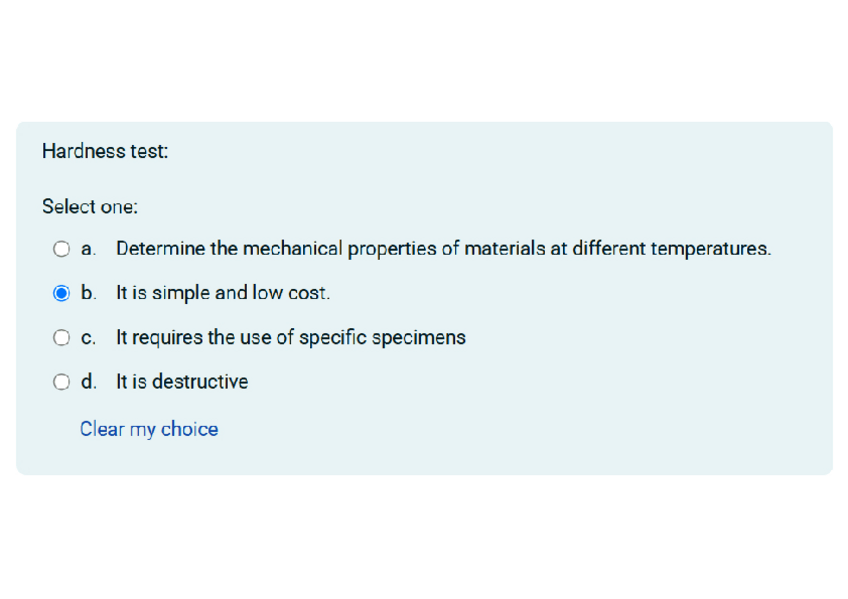
Task: Select radio button for option a
Action: [62, 249]
